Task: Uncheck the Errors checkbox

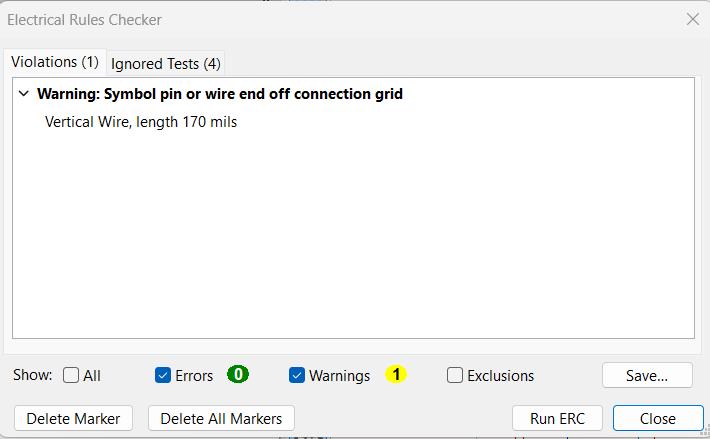Action: coord(163,375)
